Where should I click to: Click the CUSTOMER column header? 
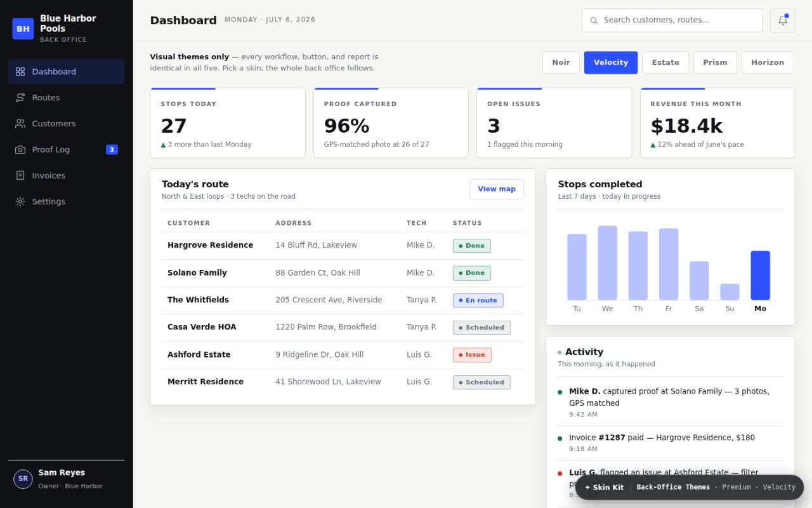(x=188, y=223)
